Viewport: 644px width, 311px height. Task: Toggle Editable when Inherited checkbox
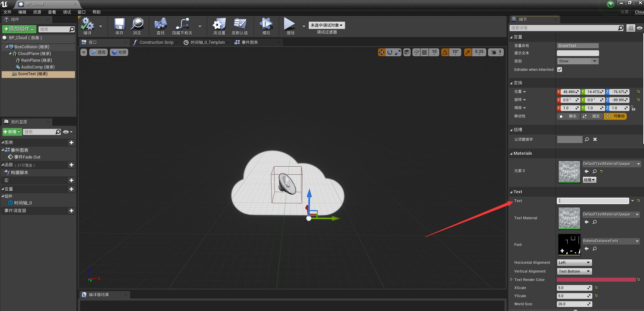(x=560, y=69)
